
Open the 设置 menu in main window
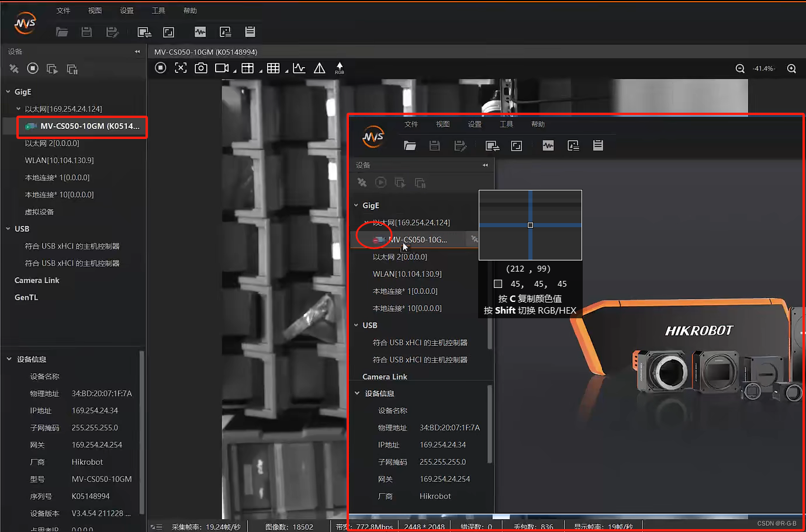point(126,11)
